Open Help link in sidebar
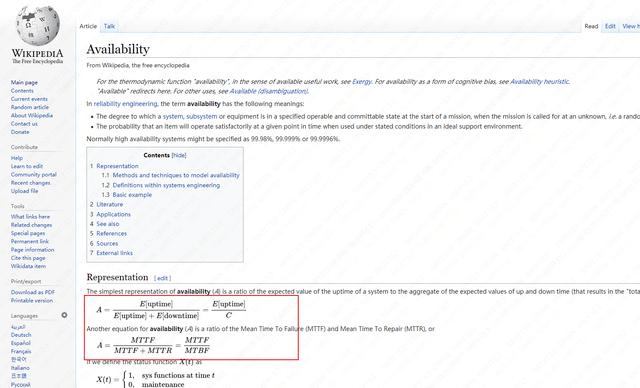The image size is (640, 388). pos(17,158)
